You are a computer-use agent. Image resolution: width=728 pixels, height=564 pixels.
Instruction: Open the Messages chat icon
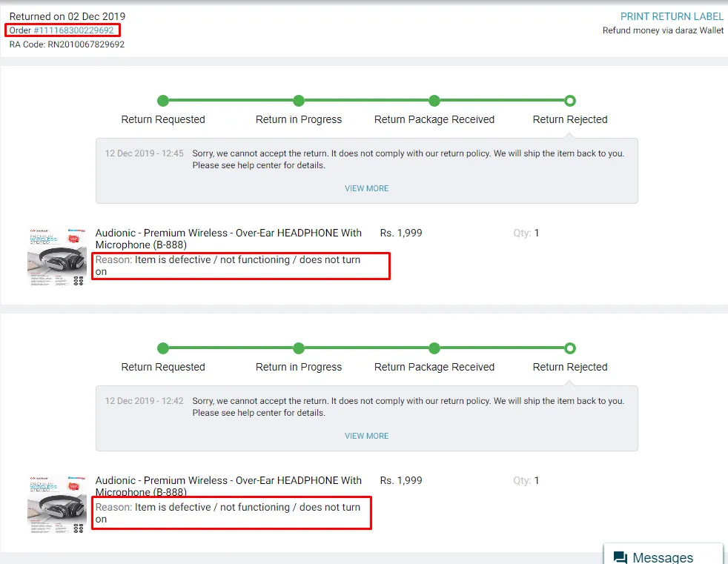[x=621, y=557]
